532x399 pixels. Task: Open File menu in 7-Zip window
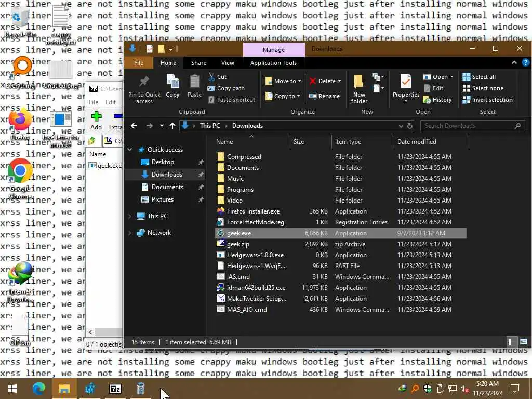pyautogui.click(x=94, y=102)
